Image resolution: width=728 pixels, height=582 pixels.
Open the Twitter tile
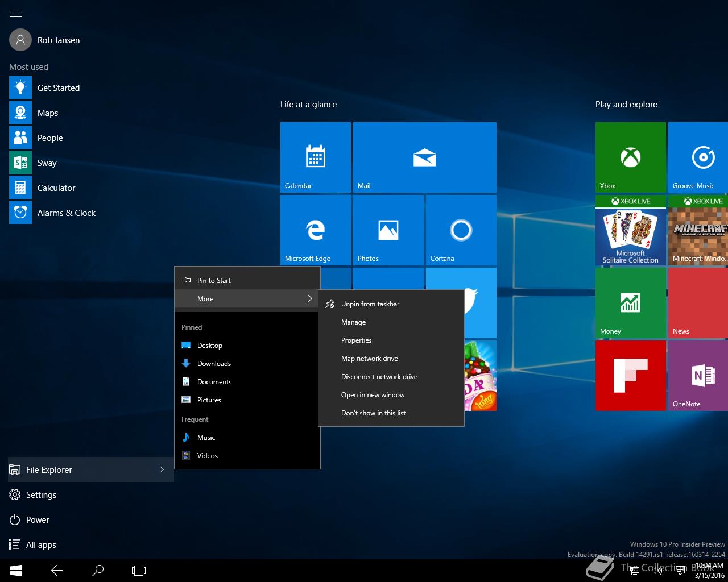[x=480, y=303]
